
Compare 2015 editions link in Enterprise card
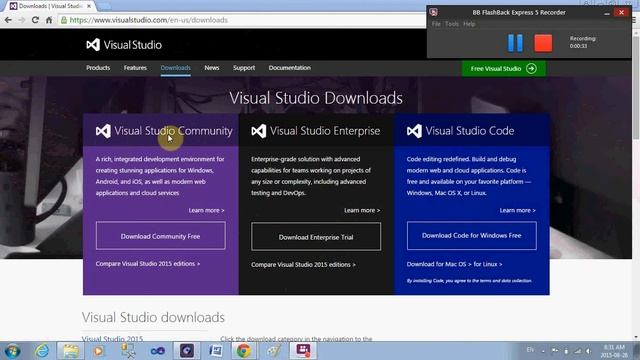303,264
